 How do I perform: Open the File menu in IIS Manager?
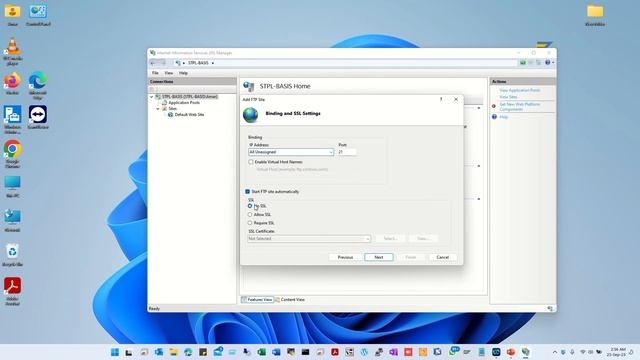[x=155, y=73]
